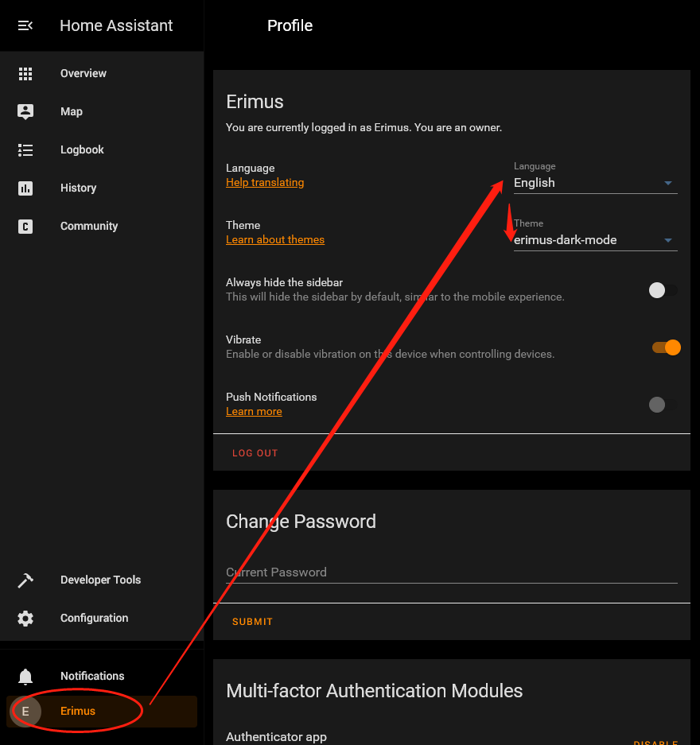
Task: Toggle the Push Notifications switch
Action: pos(663,405)
